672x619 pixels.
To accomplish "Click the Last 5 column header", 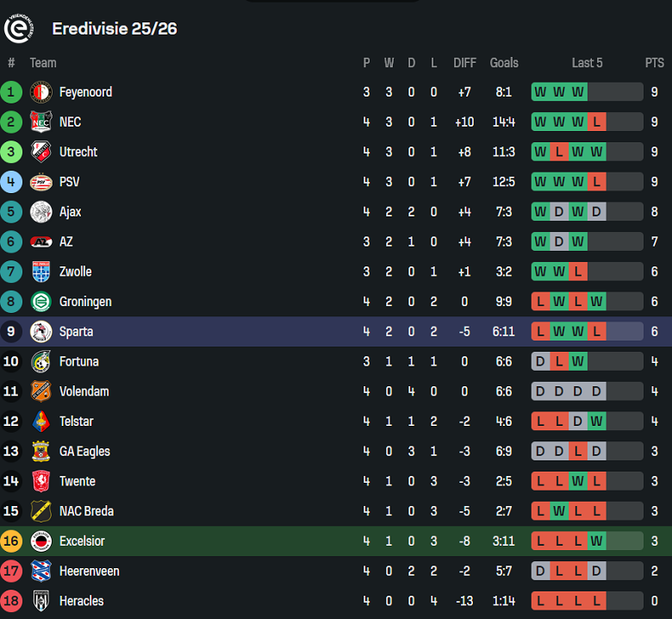I will tap(587, 63).
